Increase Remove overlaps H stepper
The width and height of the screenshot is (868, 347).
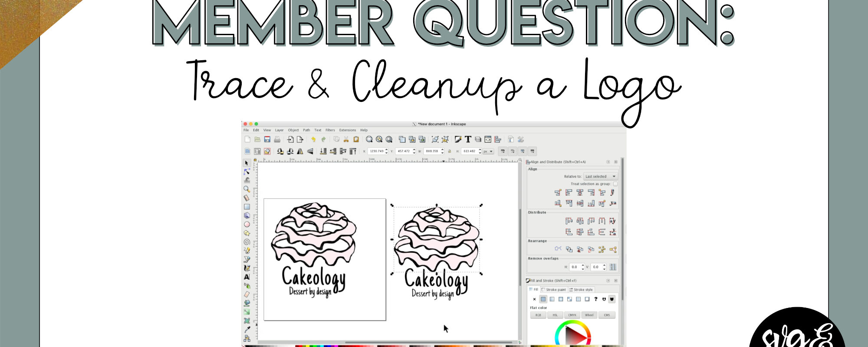583,265
